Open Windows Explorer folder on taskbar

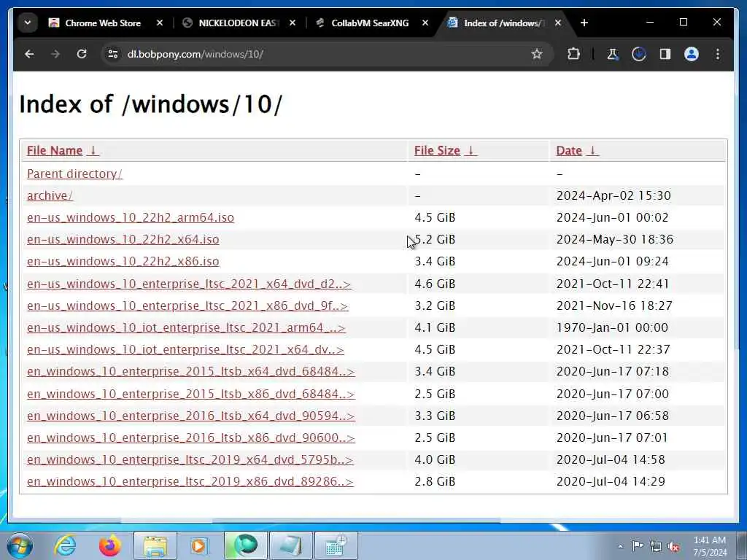pyautogui.click(x=155, y=545)
